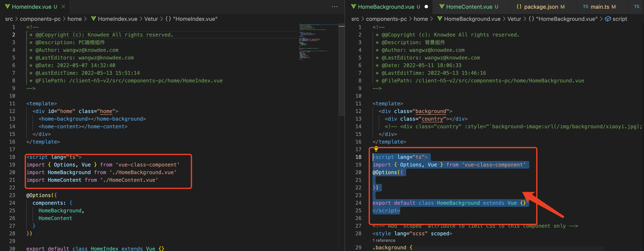Click 'src' in left breadcrumb

click(9, 19)
